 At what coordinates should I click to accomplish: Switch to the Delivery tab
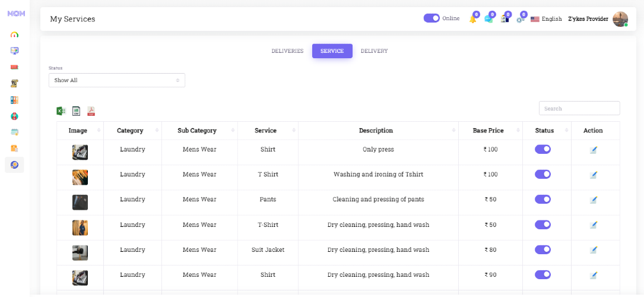point(374,51)
